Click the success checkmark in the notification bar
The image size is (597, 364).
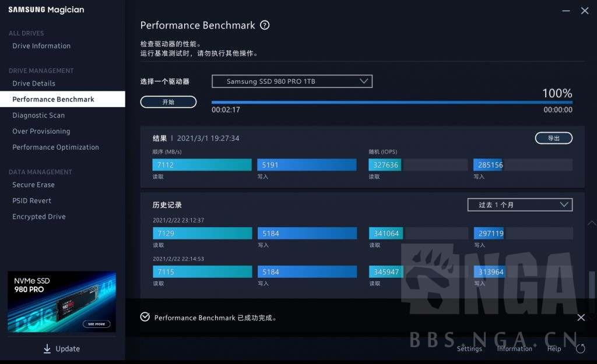pos(145,317)
